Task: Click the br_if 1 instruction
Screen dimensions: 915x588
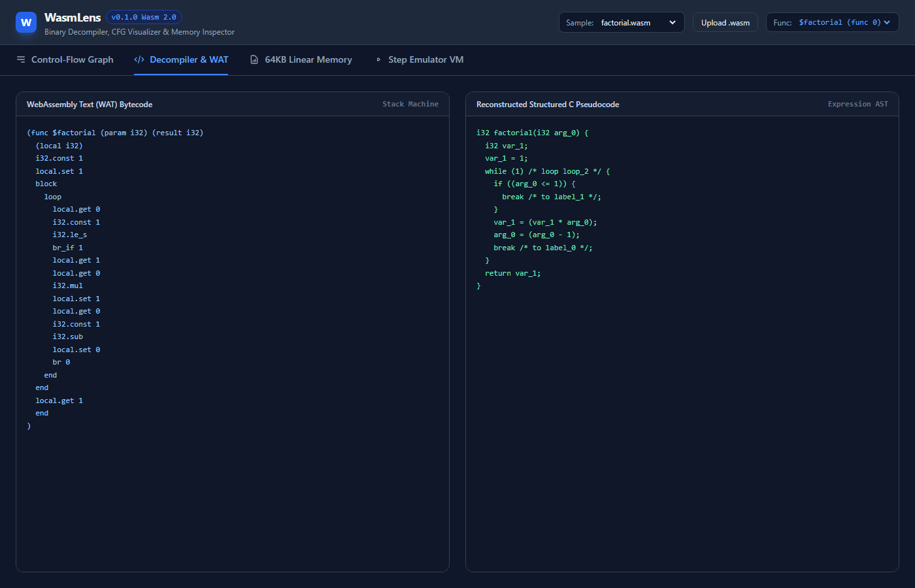Action: coord(68,248)
